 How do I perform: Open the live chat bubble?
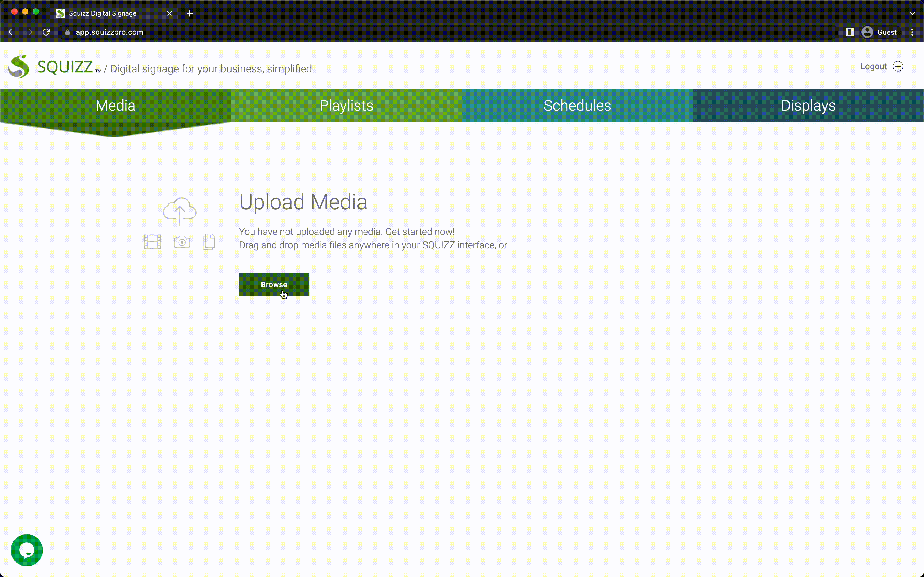click(x=27, y=550)
